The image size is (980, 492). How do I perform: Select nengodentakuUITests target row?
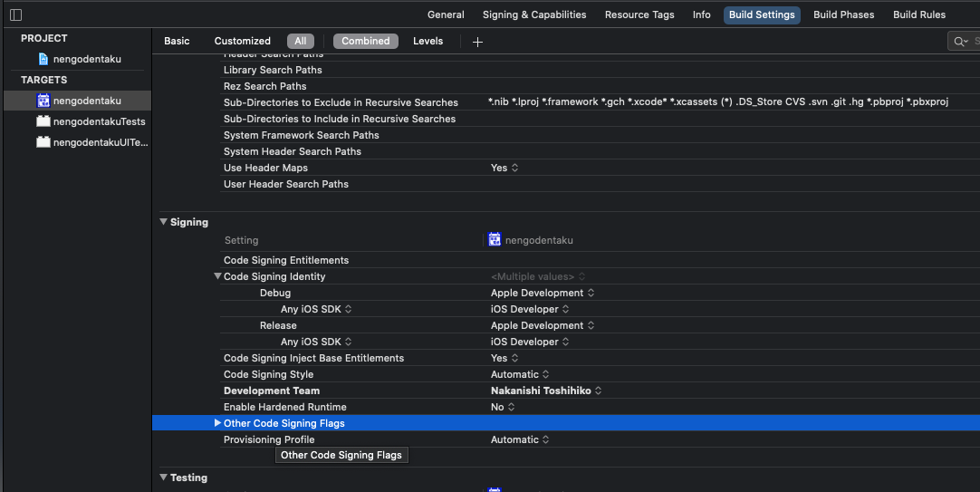78,142
